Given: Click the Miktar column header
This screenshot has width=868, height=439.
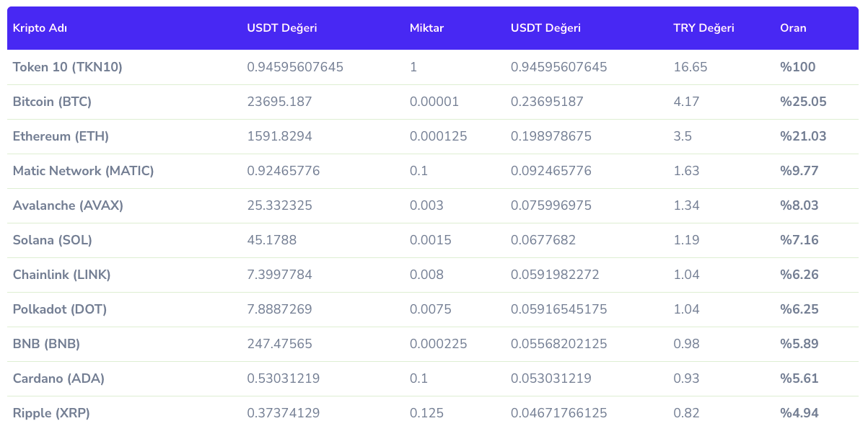Looking at the screenshot, I should pyautogui.click(x=426, y=28).
